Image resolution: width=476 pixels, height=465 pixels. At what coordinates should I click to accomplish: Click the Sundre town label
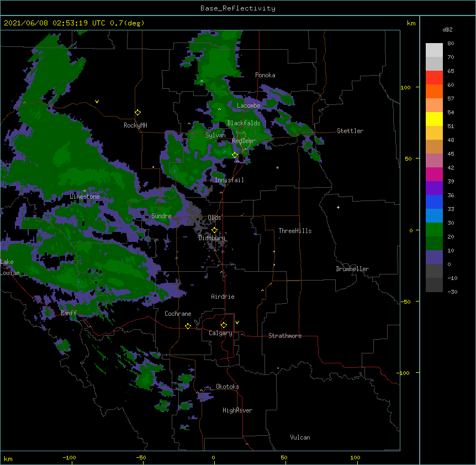(161, 216)
